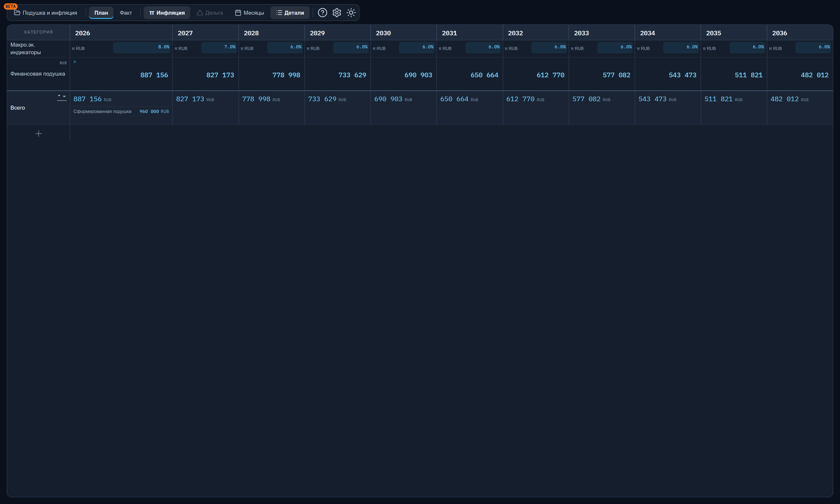Edit the 2026 inflation rate 8.0%
Viewport: 840px width, 504px height.
142,47
